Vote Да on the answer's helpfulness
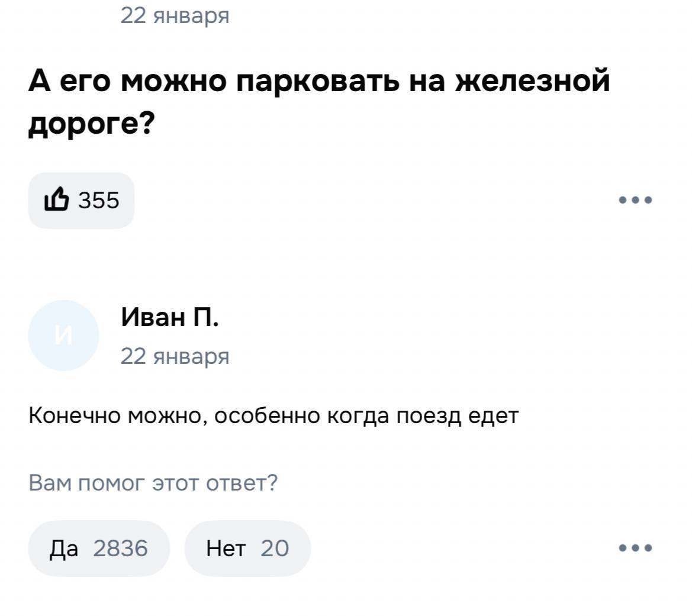Viewport: 692px width, 616px height. coord(64,549)
